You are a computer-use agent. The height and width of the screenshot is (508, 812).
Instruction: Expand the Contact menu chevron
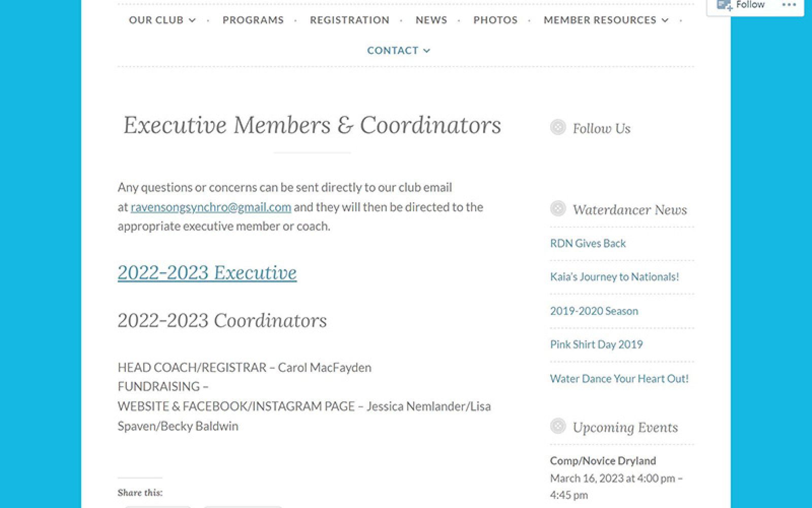pos(427,50)
